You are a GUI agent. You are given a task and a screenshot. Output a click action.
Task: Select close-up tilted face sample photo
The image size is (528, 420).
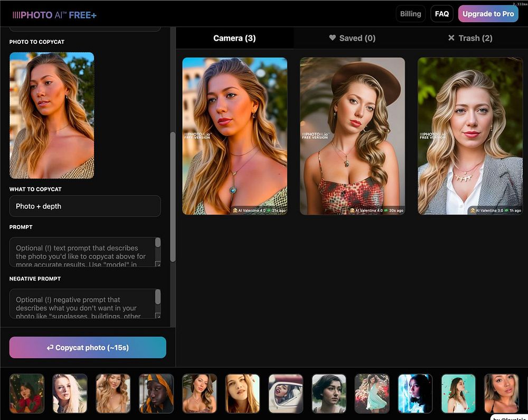[242, 394]
